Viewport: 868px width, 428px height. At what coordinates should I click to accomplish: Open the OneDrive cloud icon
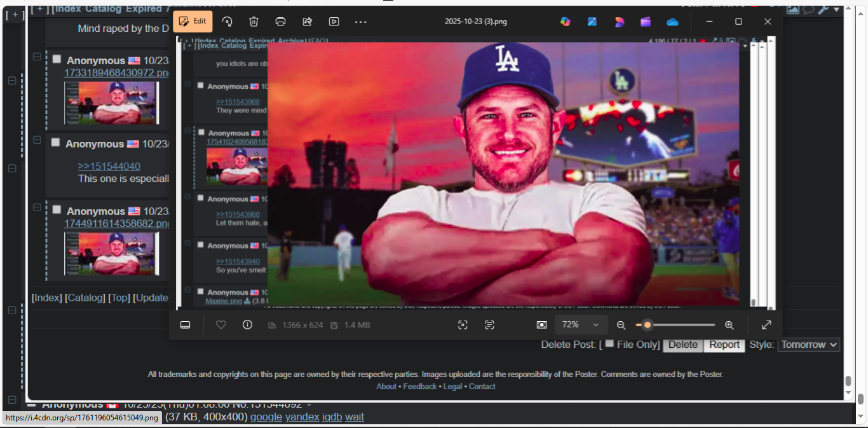click(x=673, y=22)
